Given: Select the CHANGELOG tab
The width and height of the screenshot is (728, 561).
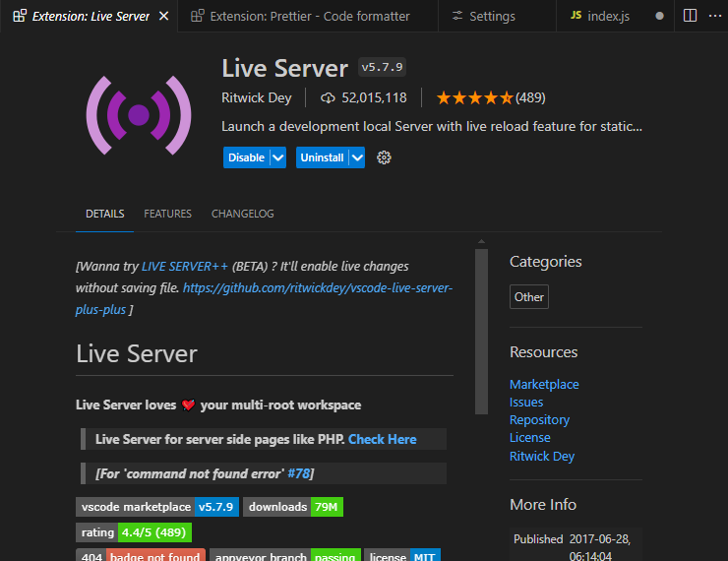Looking at the screenshot, I should (243, 214).
